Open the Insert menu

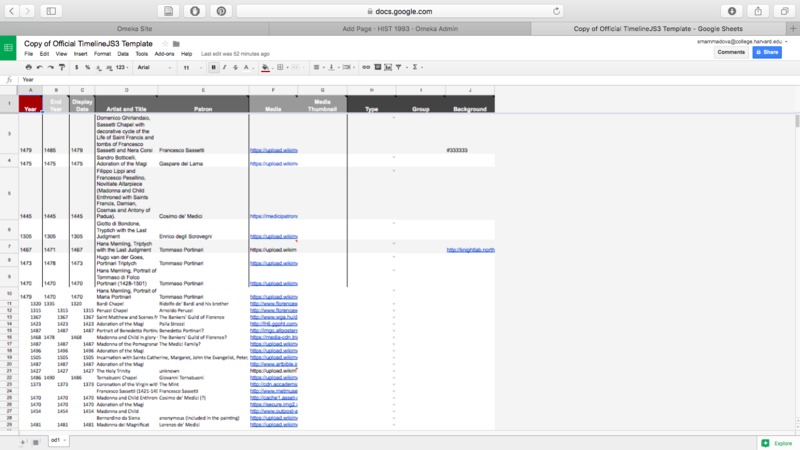tap(81, 54)
